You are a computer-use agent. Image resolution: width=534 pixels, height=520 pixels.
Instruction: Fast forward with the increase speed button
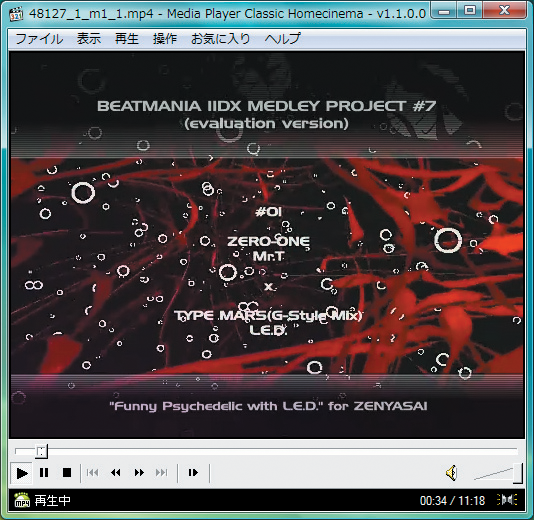[139, 473]
